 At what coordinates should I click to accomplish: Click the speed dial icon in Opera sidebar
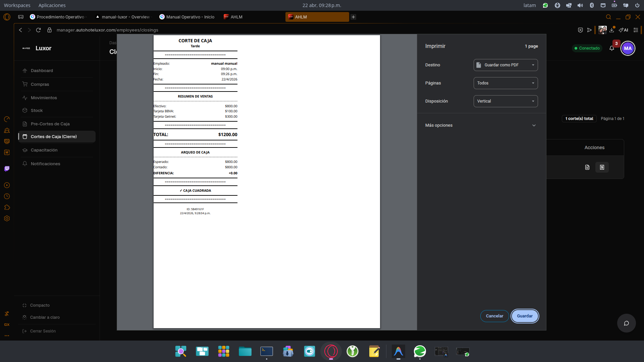point(7,119)
